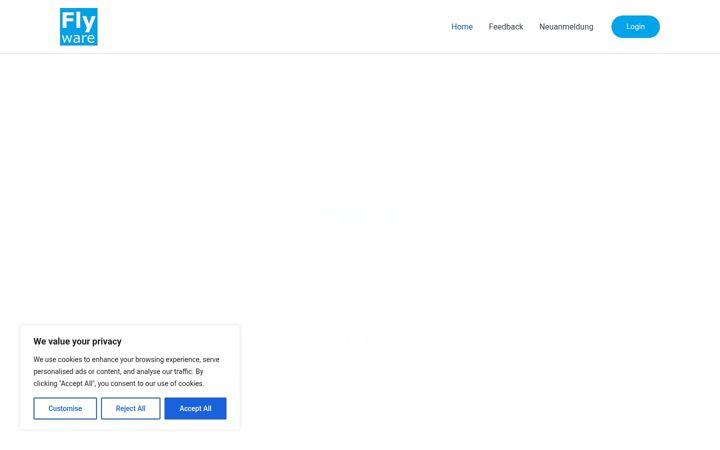The image size is (720, 450).
Task: Click the cookie notice paragraph text
Action: point(126,371)
